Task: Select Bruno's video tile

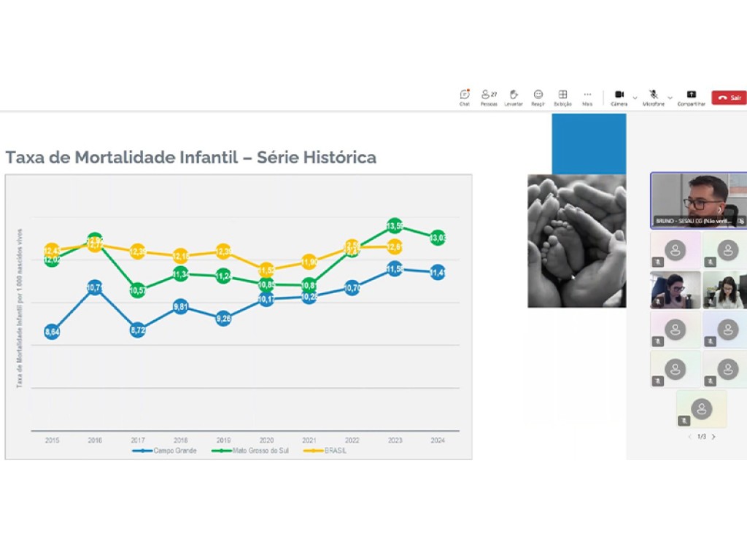Action: [698, 200]
